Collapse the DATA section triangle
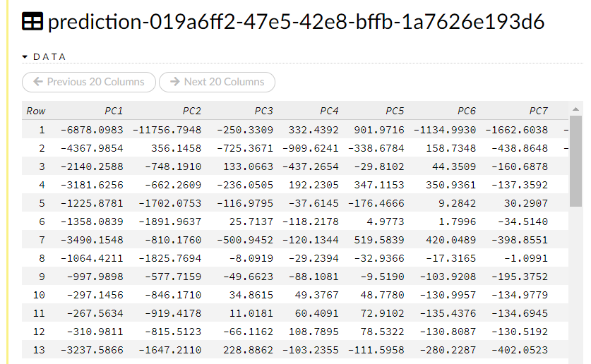Screen dimensions: 591x364 [x=25, y=56]
